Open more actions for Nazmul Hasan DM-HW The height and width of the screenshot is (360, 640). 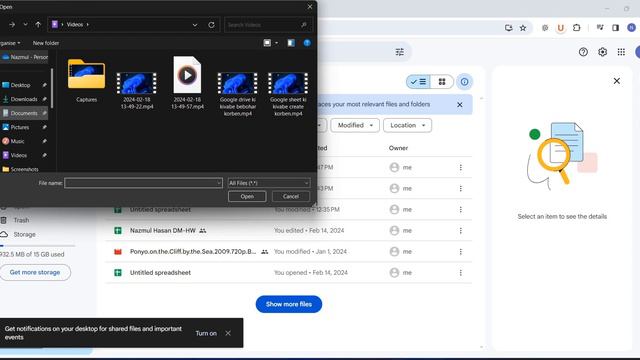460,231
